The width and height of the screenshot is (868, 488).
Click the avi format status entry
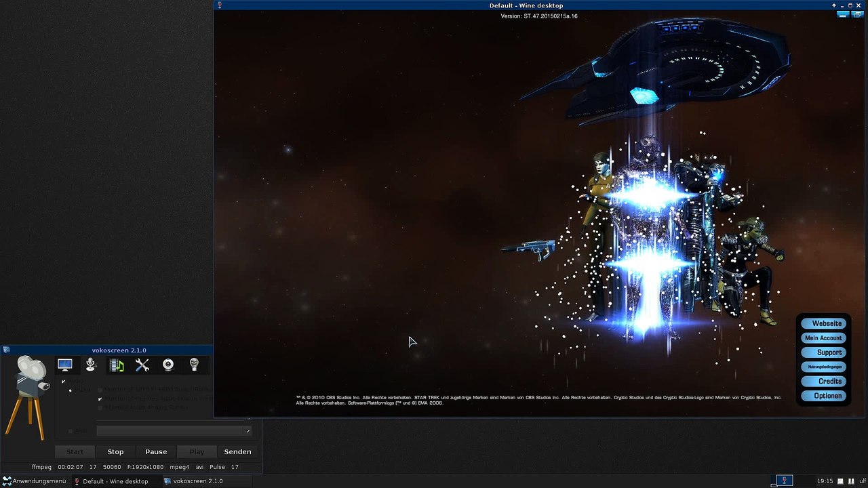(x=199, y=467)
